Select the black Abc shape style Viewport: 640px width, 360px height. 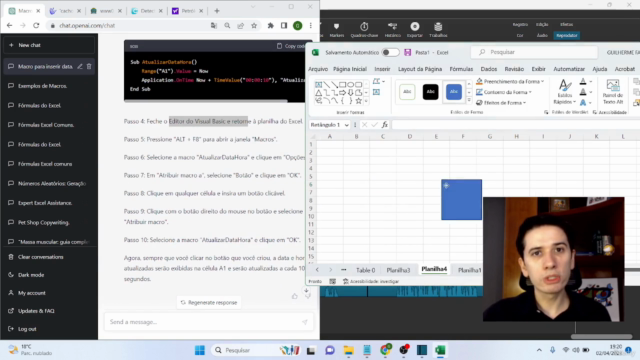(430, 91)
